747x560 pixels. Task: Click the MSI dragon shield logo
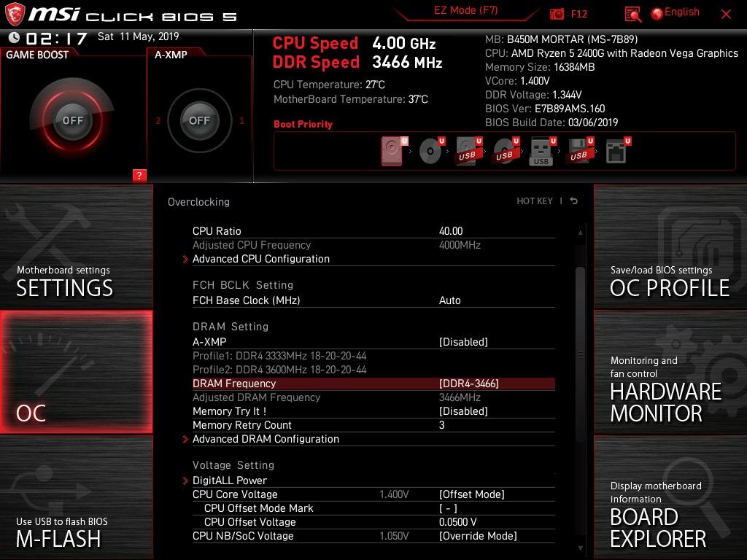tap(15, 14)
